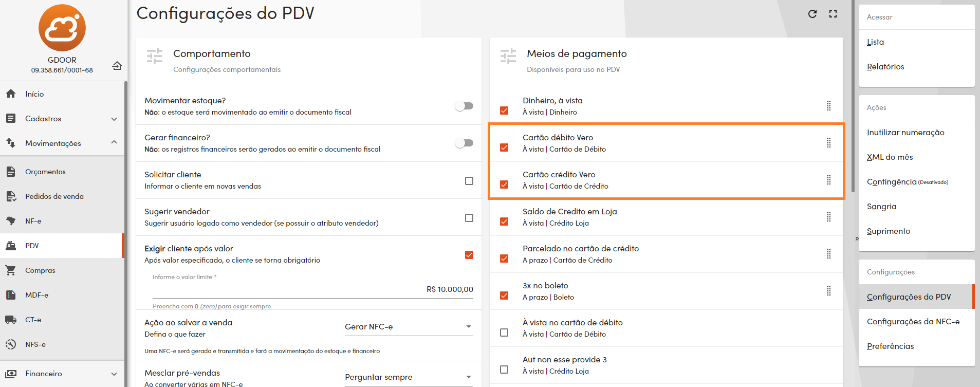The image size is (980, 387).
Task: Open NFS-e menu item
Action: click(62, 344)
